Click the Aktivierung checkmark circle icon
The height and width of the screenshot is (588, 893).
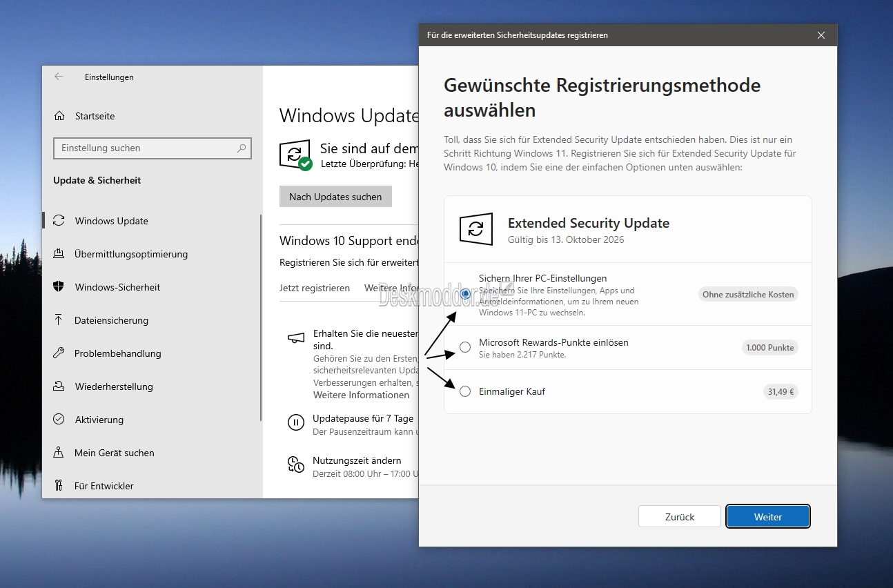tap(59, 420)
